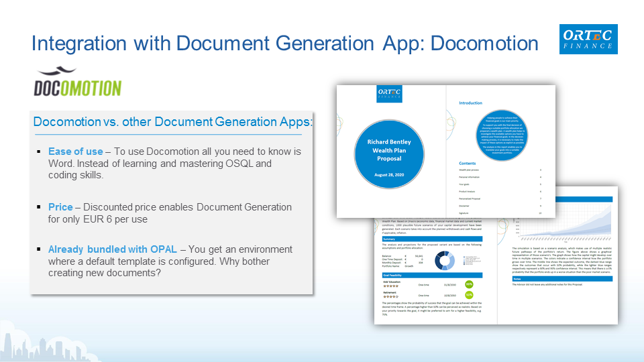Click the donut chart in the Summary section
Viewport: 644px width, 362px height.
pos(445,261)
